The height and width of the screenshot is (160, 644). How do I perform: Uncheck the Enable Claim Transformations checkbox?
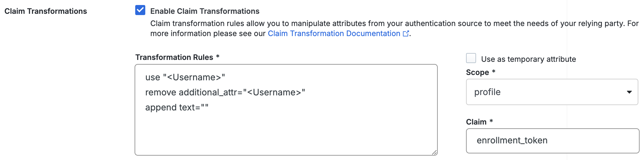[x=140, y=10]
